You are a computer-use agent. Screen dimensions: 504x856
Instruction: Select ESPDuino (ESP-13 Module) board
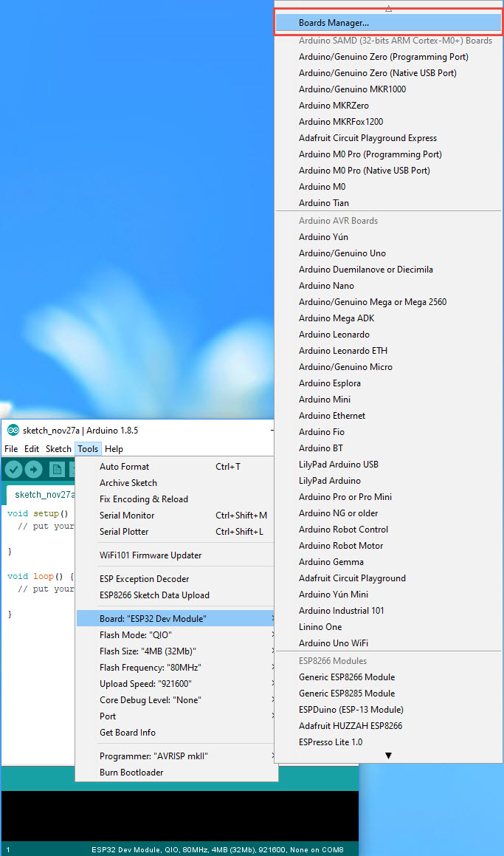pos(388,710)
